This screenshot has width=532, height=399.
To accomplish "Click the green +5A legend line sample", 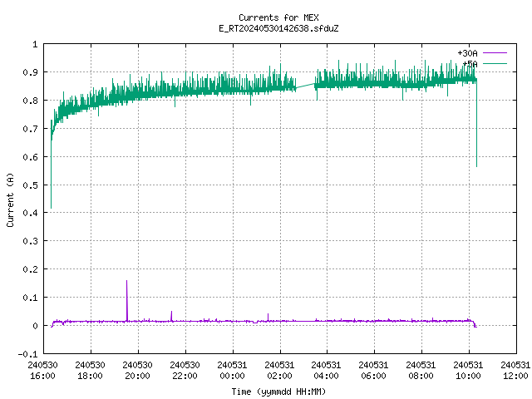I will pyautogui.click(x=495, y=63).
